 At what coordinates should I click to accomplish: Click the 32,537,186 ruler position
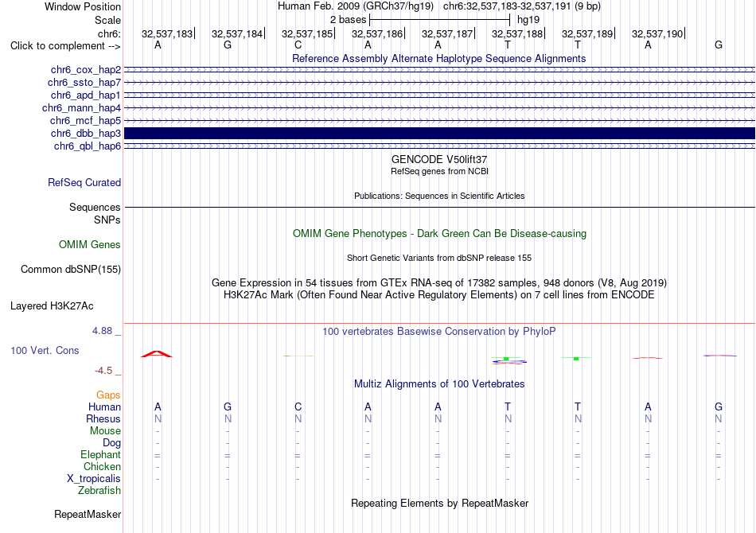(x=377, y=33)
